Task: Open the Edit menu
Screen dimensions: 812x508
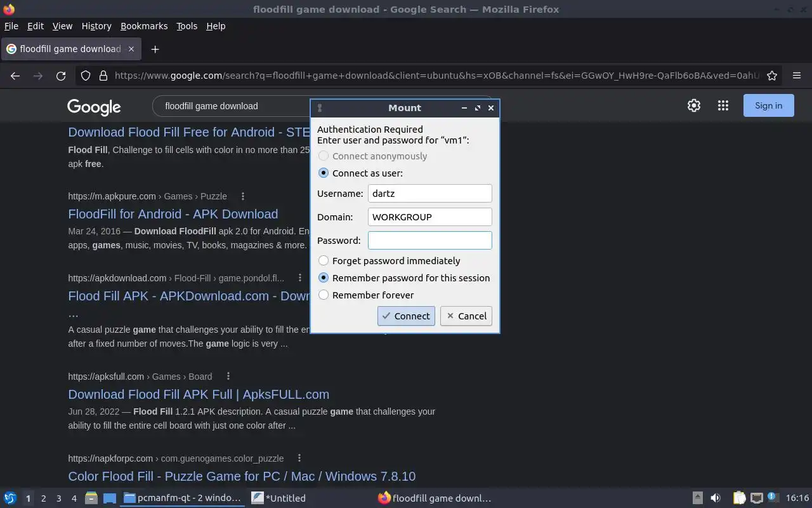Action: click(x=36, y=26)
